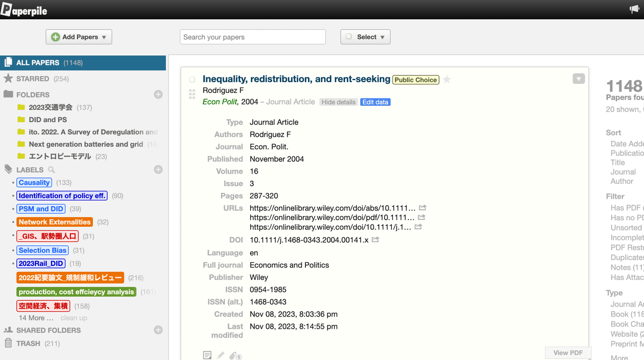Open the paper options arrow menu

(x=578, y=79)
